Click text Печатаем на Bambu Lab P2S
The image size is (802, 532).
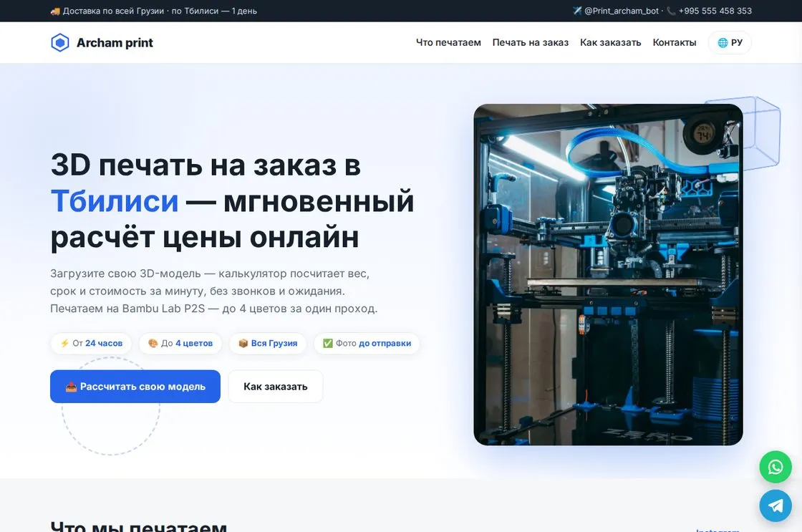tap(127, 309)
